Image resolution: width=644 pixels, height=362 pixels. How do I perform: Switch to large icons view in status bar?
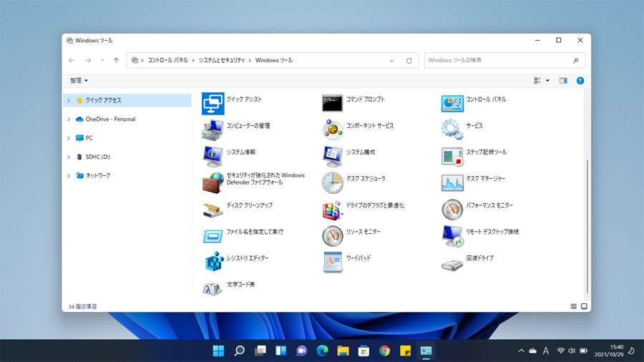click(x=584, y=306)
